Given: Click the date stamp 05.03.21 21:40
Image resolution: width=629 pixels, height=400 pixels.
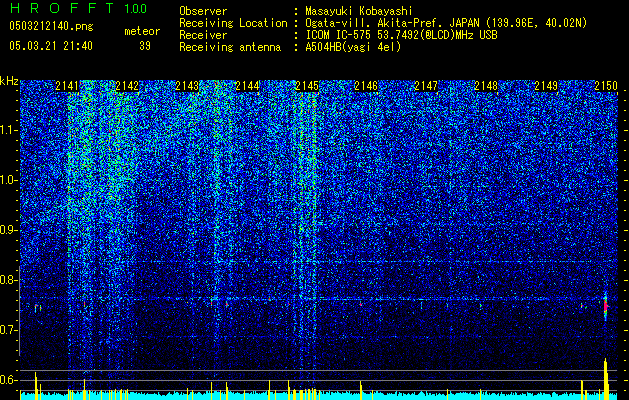Looking at the screenshot, I should (51, 45).
